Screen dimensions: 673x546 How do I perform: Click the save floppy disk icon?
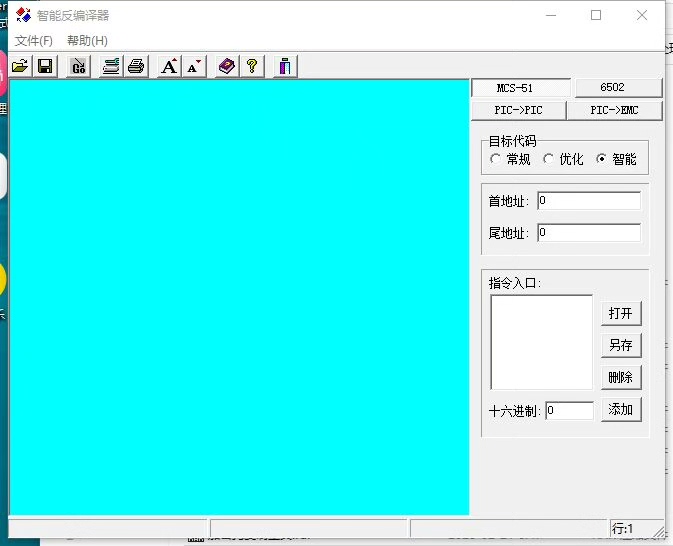(x=45, y=67)
